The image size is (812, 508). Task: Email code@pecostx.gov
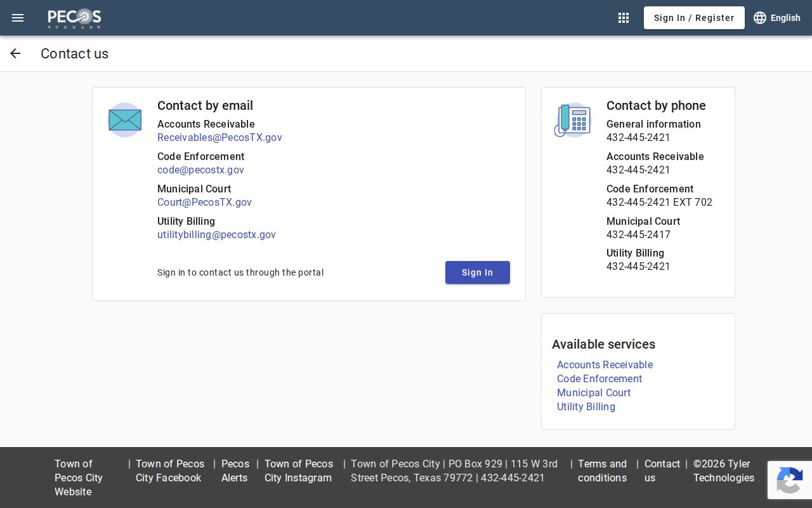200,170
